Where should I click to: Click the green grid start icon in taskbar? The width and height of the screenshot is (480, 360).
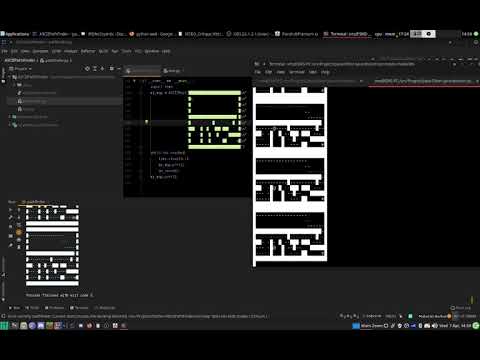pos(4,326)
